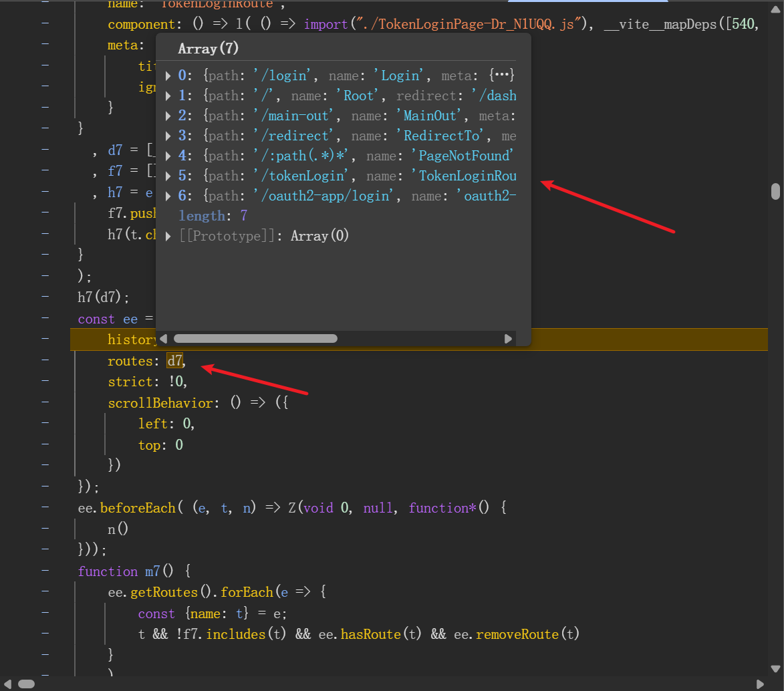Viewport: 784px width, 691px height.
Task: Click the popup's horizontal scrollbar thumb
Action: (x=255, y=339)
